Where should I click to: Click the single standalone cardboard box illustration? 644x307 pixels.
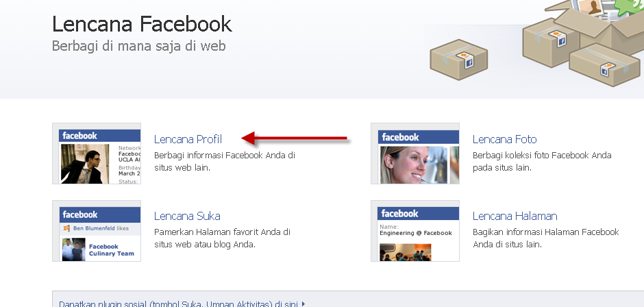459,60
